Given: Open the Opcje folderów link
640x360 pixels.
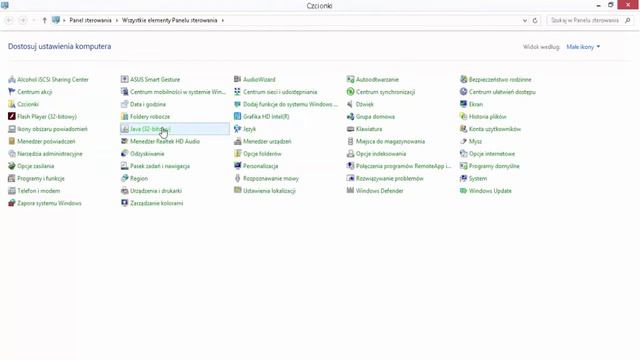Looking at the screenshot, I should (262, 154).
